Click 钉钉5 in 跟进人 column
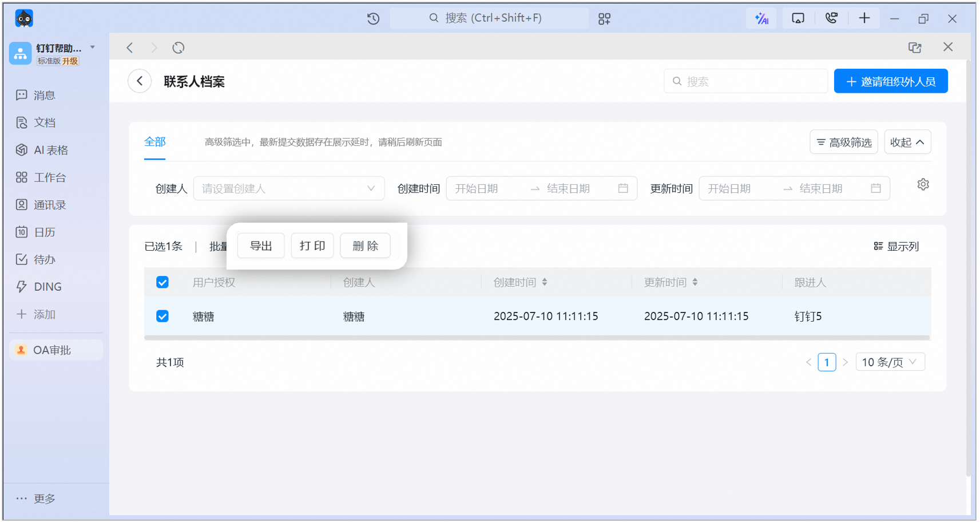Image resolution: width=980 pixels, height=522 pixels. coord(808,317)
